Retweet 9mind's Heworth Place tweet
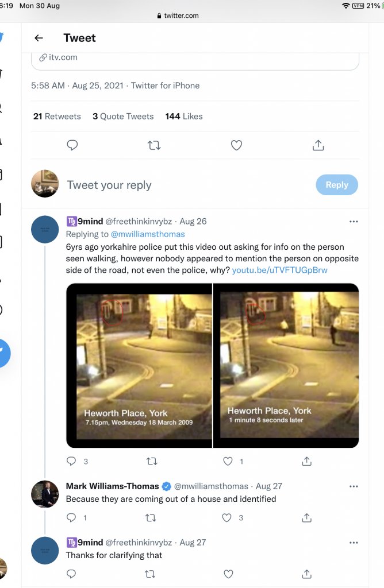The width and height of the screenshot is (384, 588). [152, 461]
